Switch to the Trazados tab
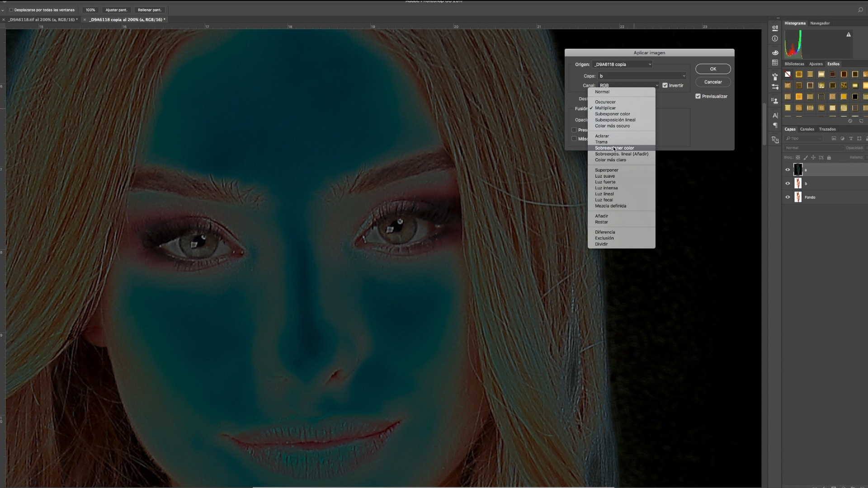Image resolution: width=868 pixels, height=488 pixels. click(827, 129)
